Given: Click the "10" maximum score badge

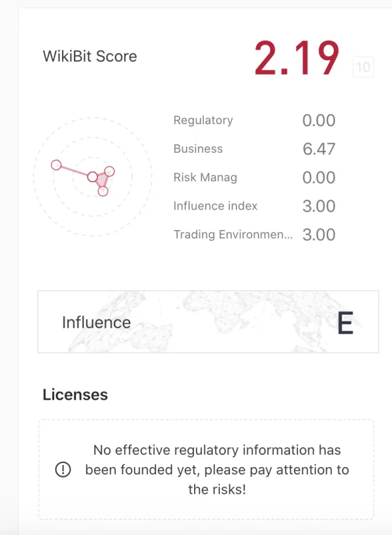Looking at the screenshot, I should (x=364, y=67).
